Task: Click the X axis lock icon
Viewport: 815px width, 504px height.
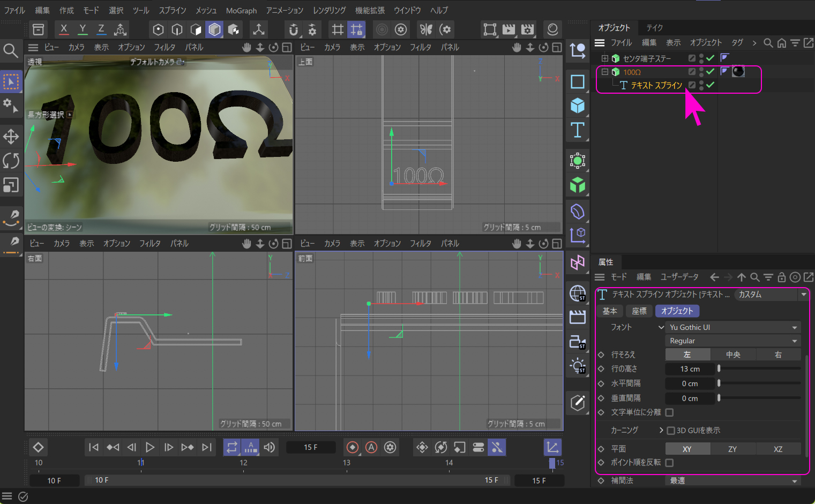Action: pos(64,29)
